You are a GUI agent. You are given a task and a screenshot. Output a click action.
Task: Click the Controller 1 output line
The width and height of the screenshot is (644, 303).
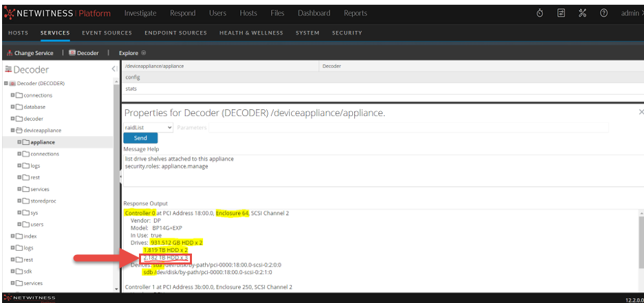pyautogui.click(x=207, y=287)
